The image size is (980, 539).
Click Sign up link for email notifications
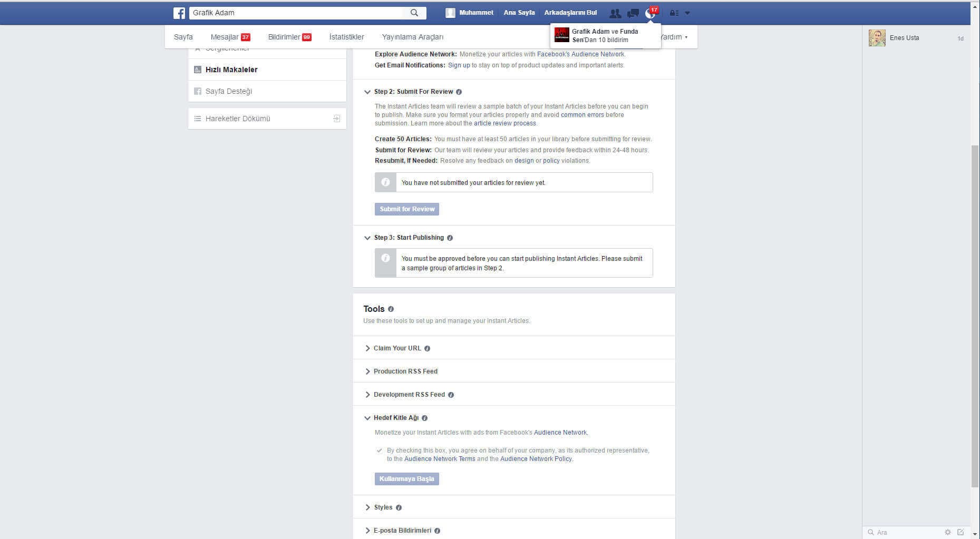click(x=459, y=65)
